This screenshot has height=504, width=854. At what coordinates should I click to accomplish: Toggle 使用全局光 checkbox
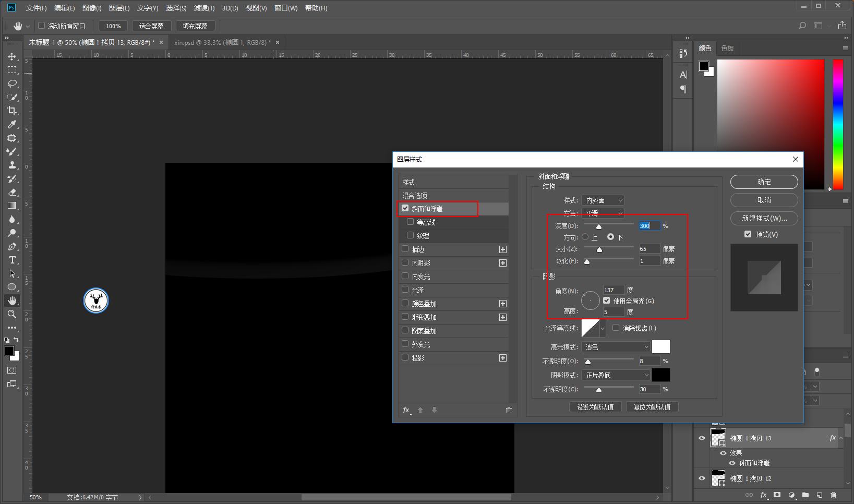[607, 301]
